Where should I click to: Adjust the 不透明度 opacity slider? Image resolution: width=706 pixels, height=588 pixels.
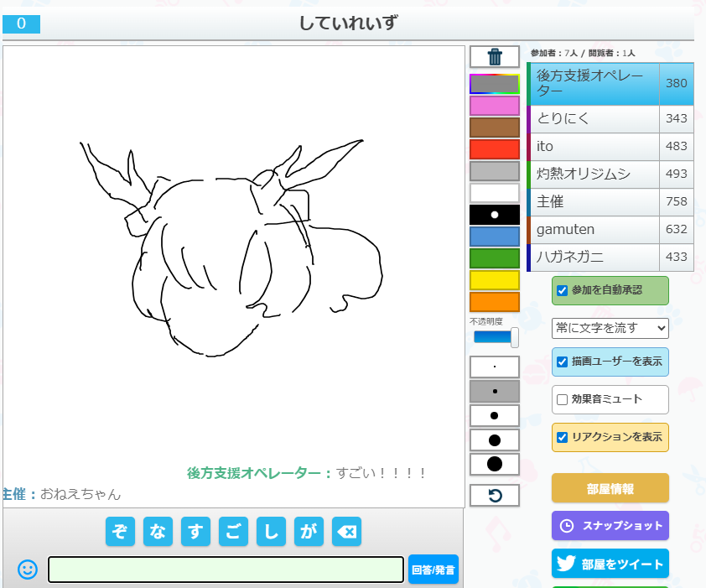coord(495,337)
